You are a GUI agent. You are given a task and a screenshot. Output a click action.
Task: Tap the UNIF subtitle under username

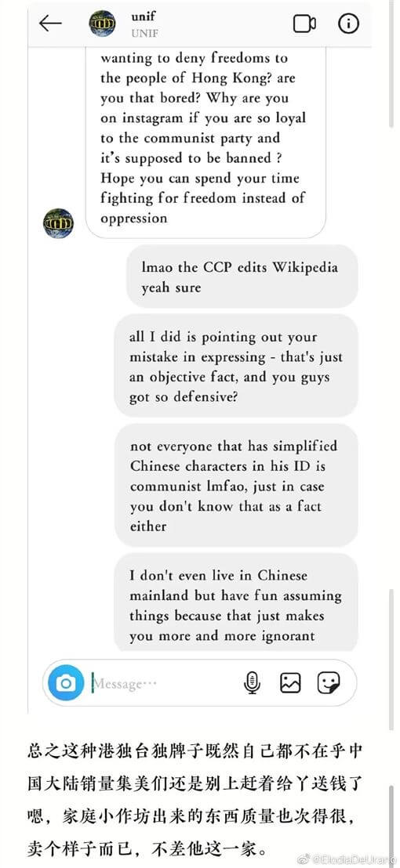coord(145,33)
